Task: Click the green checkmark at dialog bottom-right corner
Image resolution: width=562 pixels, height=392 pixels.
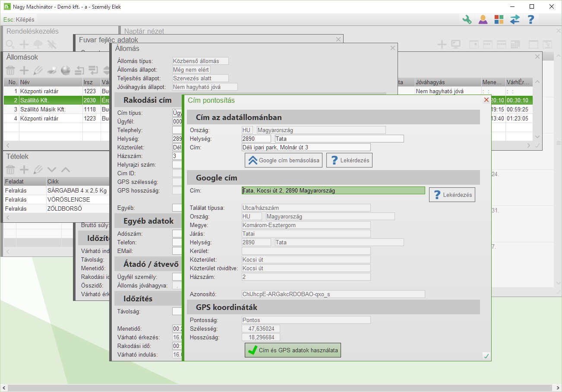Action: (486, 356)
